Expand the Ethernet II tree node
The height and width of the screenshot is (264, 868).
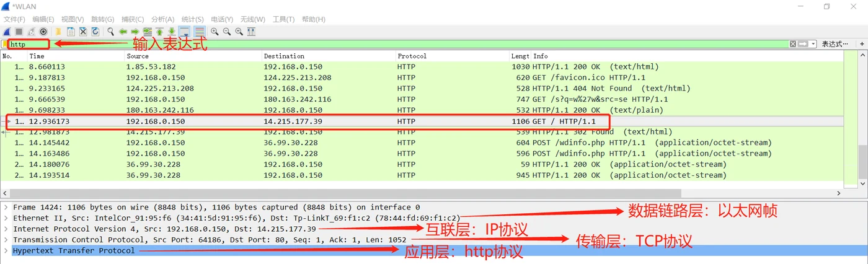tap(6, 218)
